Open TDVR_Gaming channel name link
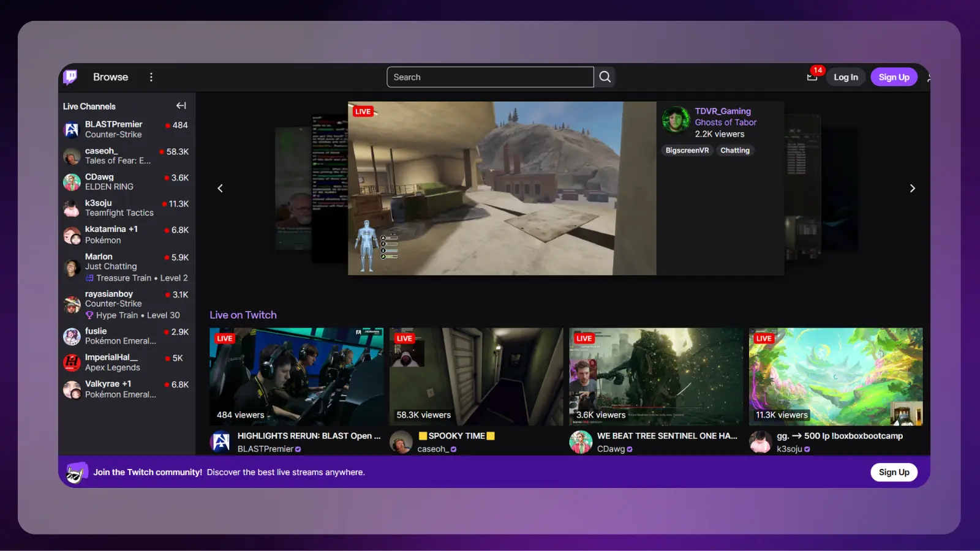 click(x=722, y=111)
